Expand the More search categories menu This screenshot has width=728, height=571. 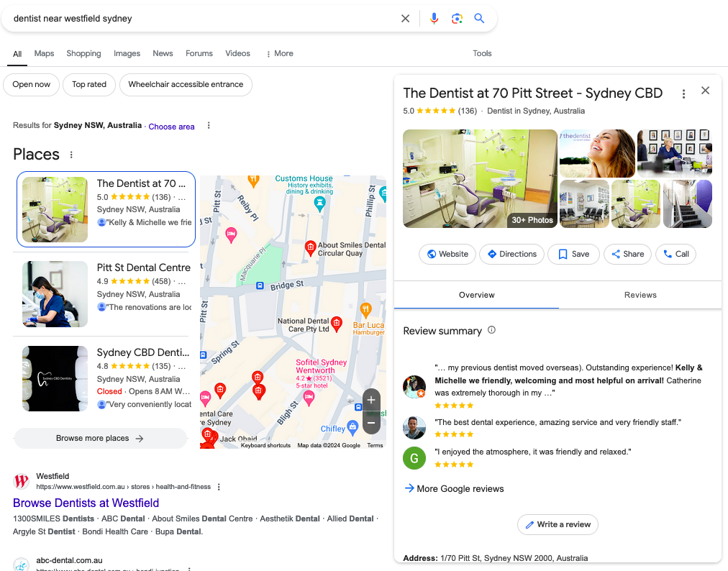point(279,53)
